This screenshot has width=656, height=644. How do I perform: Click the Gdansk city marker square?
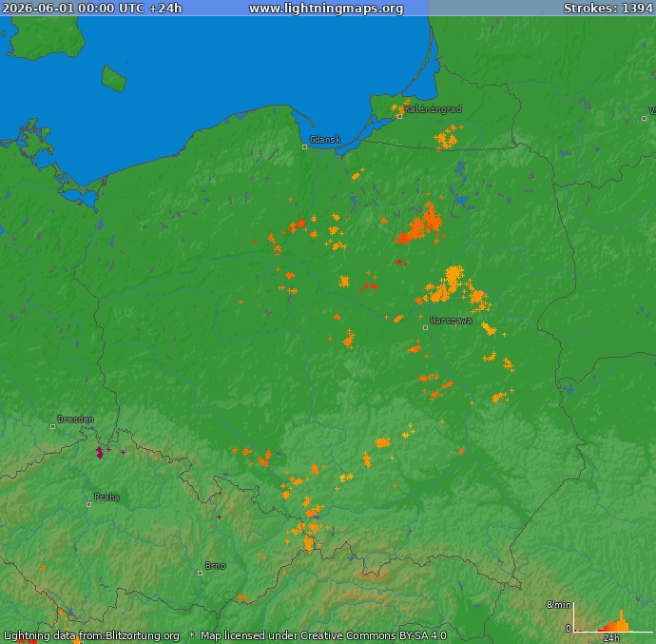coord(304,147)
